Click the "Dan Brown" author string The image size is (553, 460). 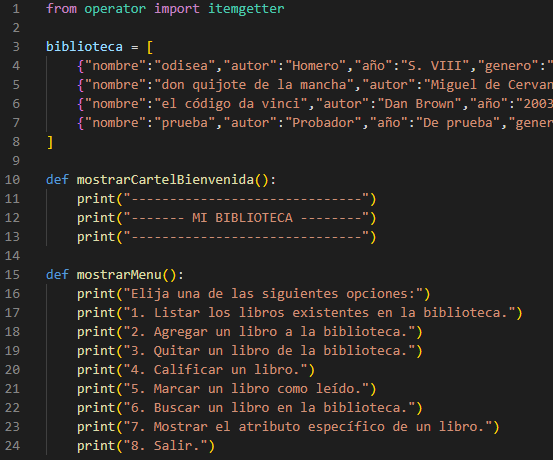[419, 104]
